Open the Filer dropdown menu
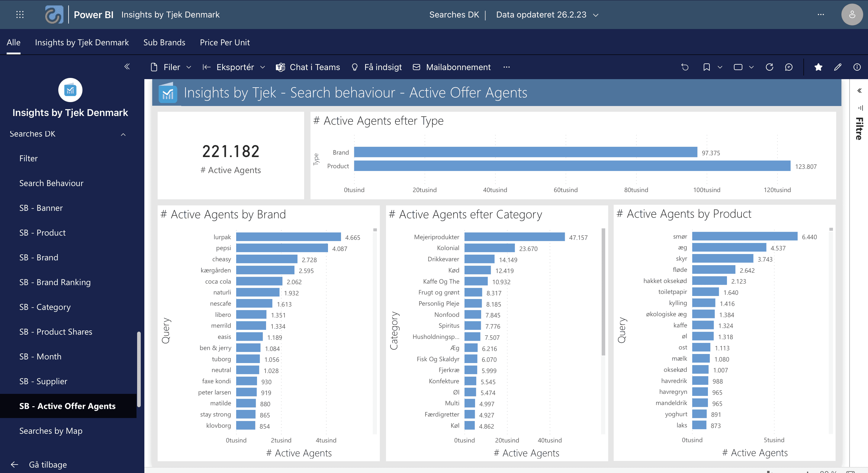 click(x=171, y=67)
